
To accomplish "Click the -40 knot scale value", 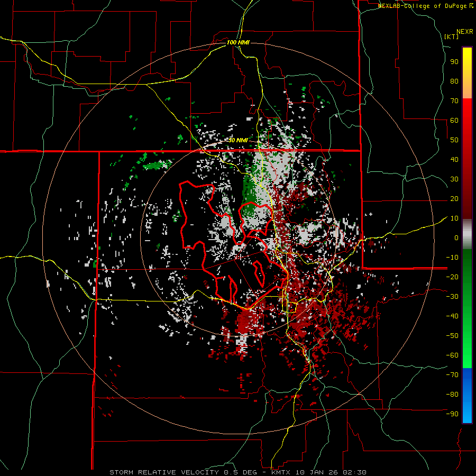I will (x=452, y=316).
